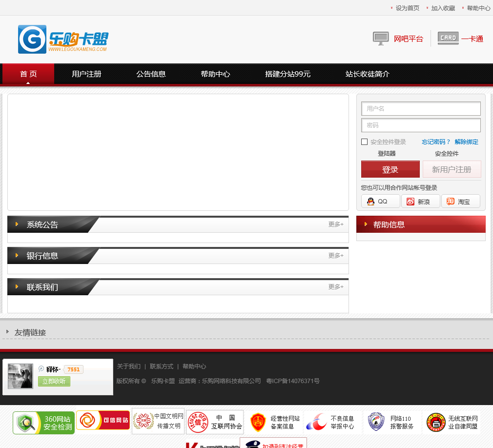Click the 忘记密码？ link
The width and height of the screenshot is (493, 448).
coord(436,142)
